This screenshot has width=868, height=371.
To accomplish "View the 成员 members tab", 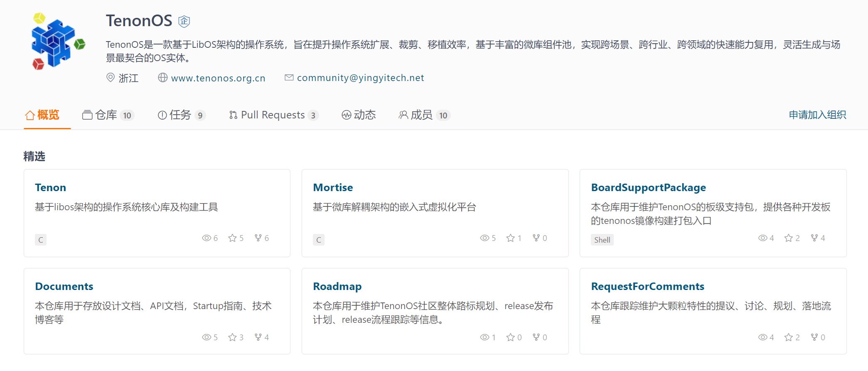I will [x=423, y=115].
